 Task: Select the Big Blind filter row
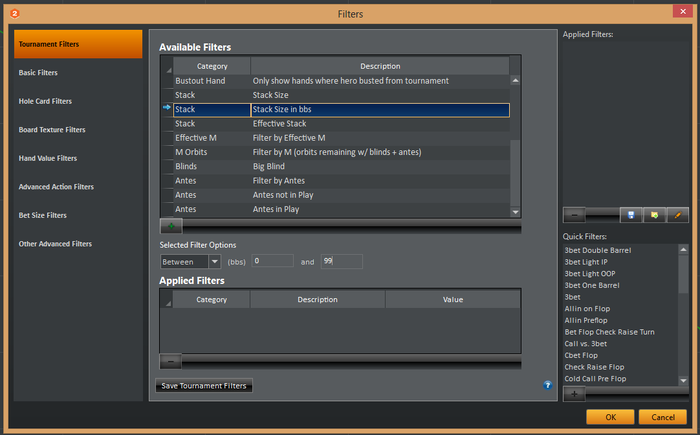point(342,167)
